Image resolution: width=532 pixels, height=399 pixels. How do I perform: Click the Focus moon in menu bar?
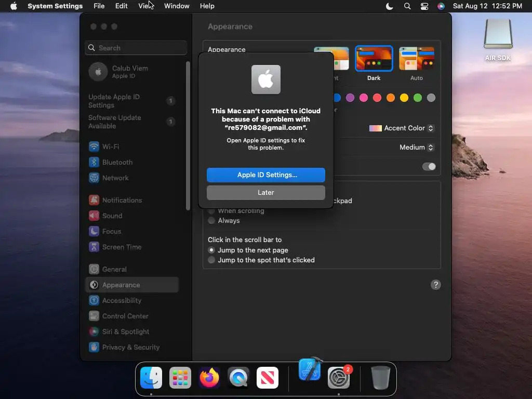click(390, 6)
